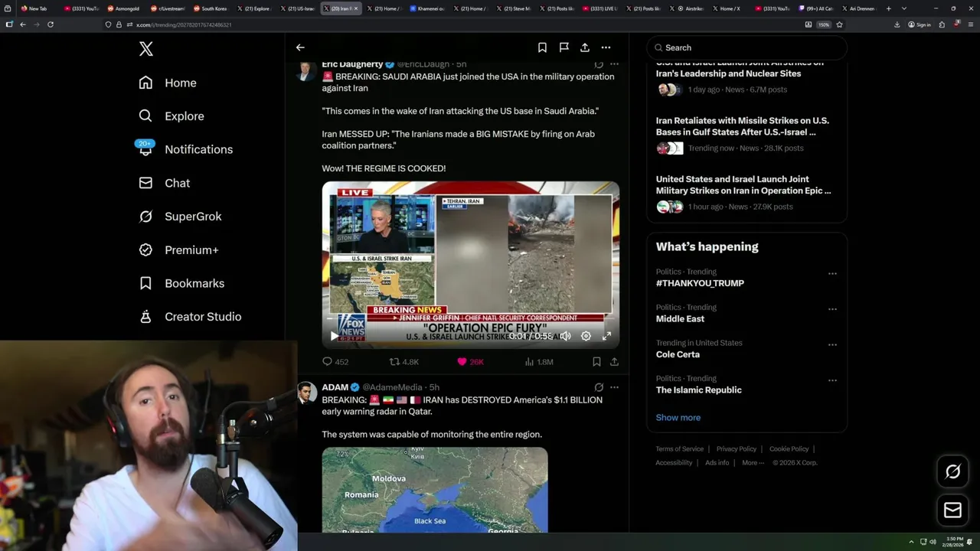Viewport: 980px width, 551px height.
Task: Open browser zoom level 150% control
Action: (824, 24)
